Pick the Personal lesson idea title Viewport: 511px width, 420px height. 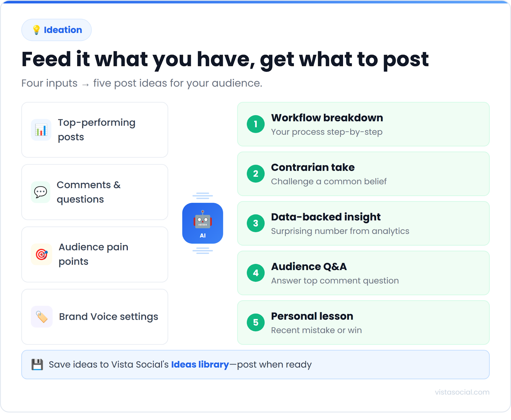[312, 316]
